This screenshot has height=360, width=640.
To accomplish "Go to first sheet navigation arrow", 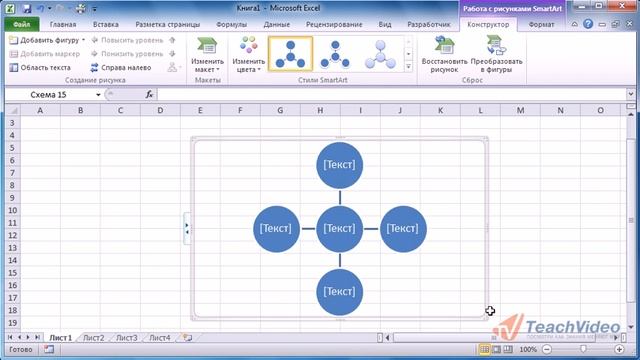I will coord(10,338).
